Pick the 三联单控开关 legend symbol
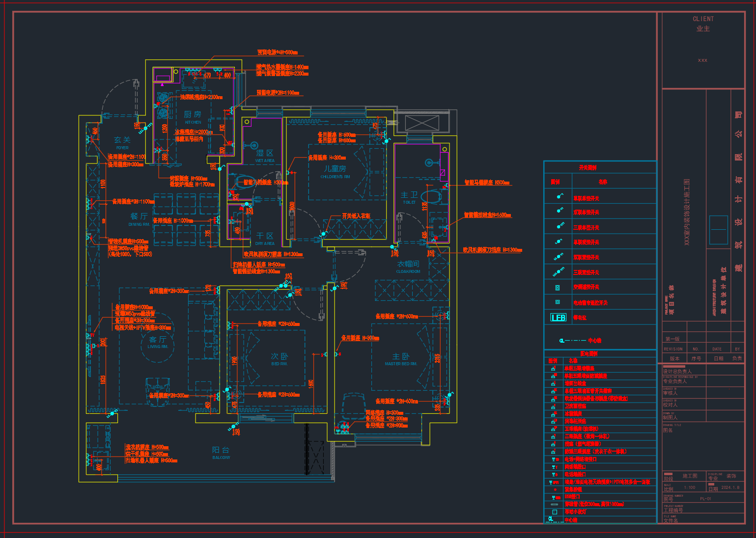 point(560,226)
